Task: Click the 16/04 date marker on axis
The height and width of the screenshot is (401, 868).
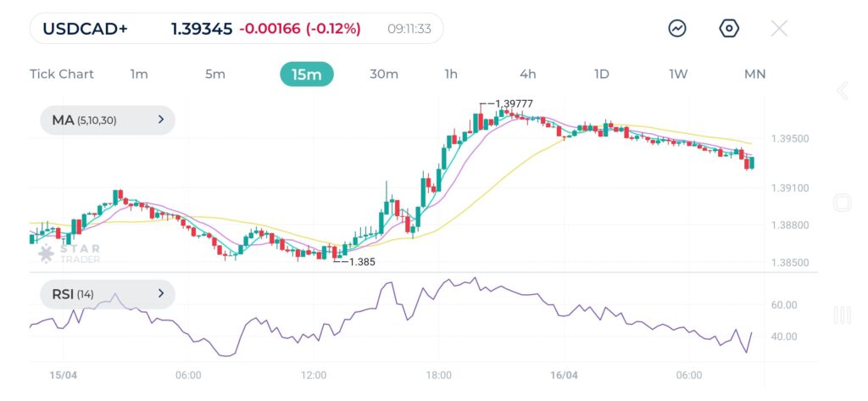Action: click(x=565, y=375)
